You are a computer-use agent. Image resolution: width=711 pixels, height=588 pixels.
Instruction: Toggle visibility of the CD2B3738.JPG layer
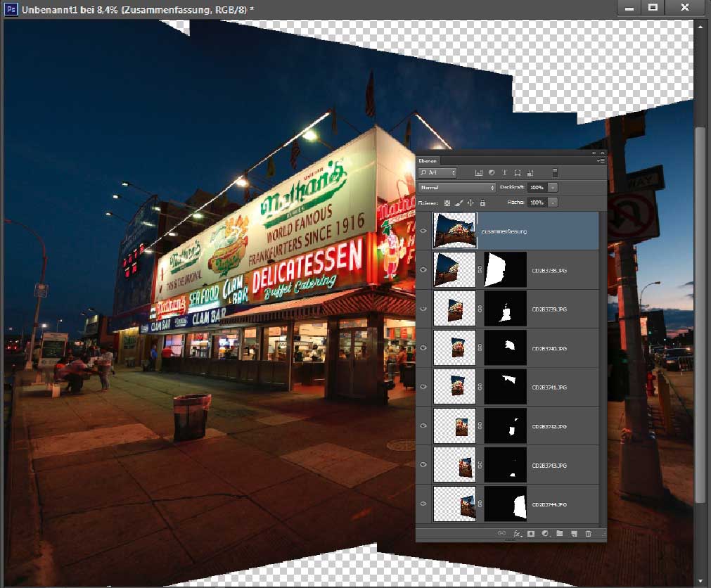click(423, 269)
